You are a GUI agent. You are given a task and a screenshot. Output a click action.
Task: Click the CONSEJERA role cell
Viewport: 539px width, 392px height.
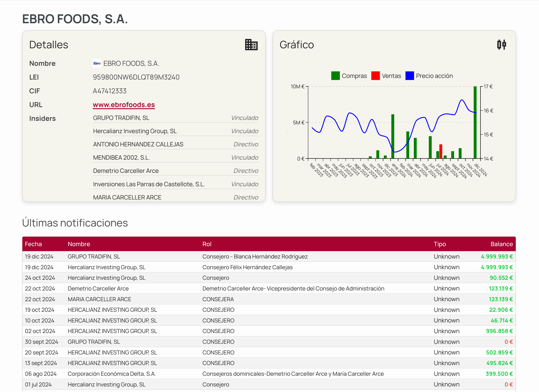pos(218,299)
